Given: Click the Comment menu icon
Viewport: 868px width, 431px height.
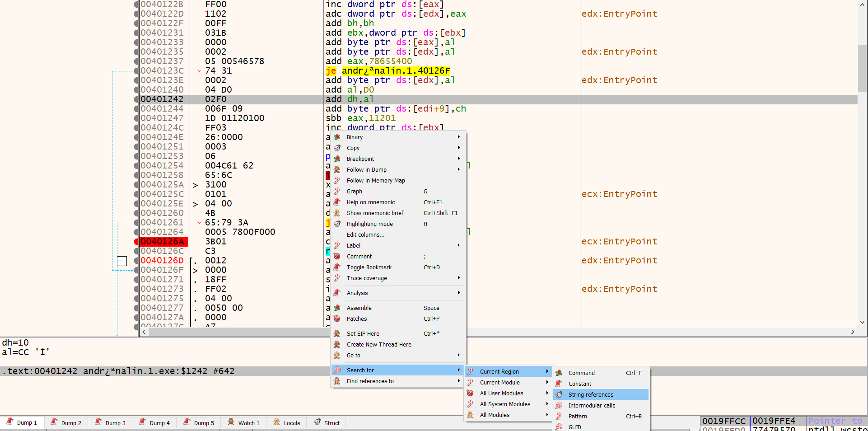Looking at the screenshot, I should (x=337, y=256).
